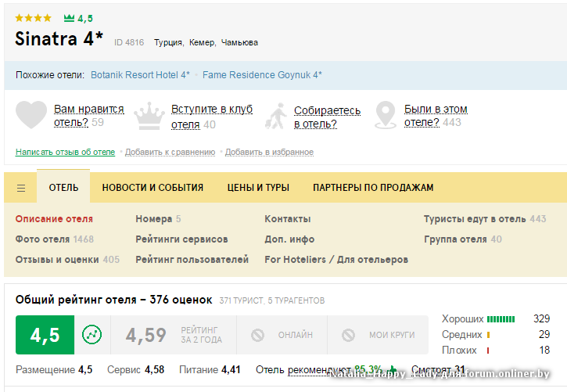Open ПАРТНЕРЫ ПО ПРОДАЖАМ tab
Screen dimensions: 567x392
373,187
